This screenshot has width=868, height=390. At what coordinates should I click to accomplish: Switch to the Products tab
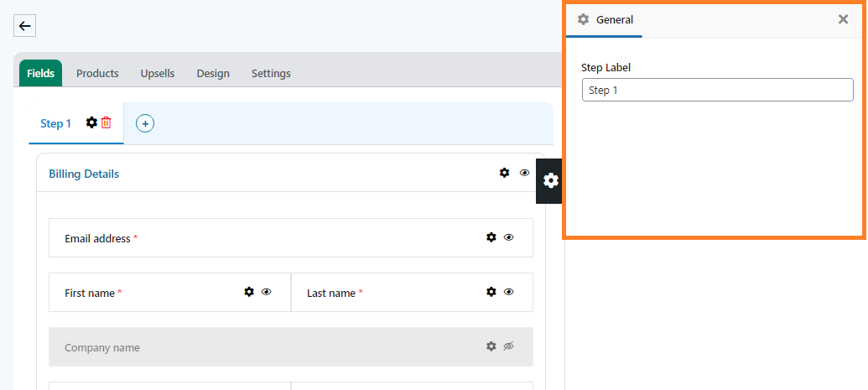(x=97, y=73)
